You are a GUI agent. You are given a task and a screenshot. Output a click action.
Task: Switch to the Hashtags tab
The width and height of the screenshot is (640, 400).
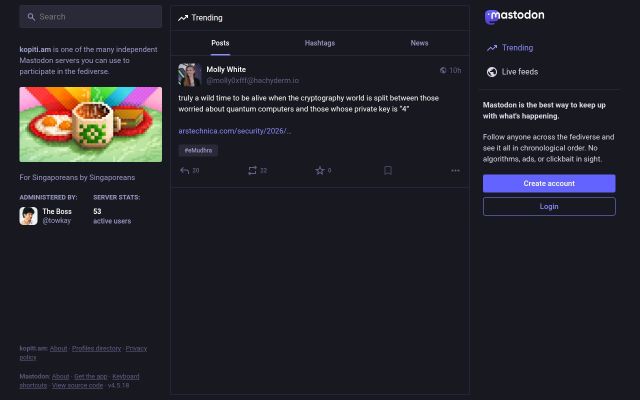click(x=320, y=43)
